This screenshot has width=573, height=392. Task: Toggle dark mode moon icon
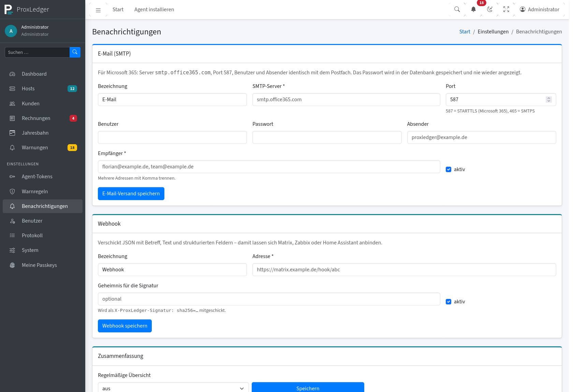[490, 10]
